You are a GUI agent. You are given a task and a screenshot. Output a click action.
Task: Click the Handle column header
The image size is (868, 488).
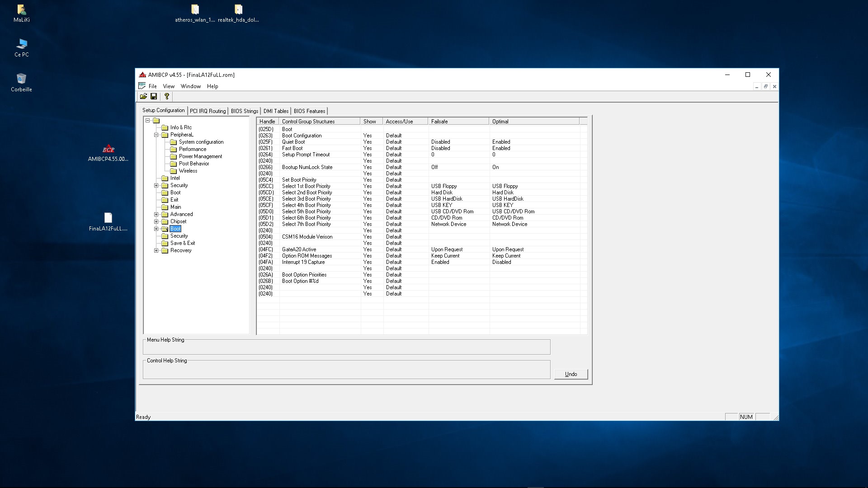click(x=268, y=122)
